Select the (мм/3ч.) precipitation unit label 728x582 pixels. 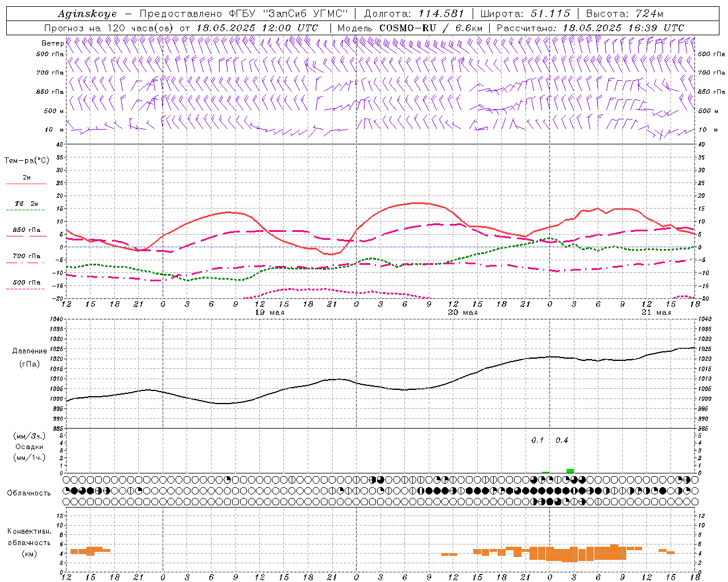30,436
